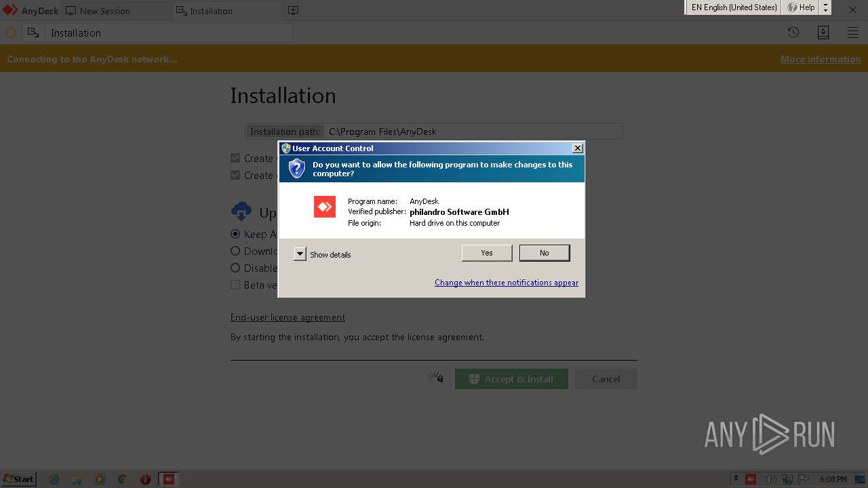The image size is (868, 488).
Task: Open a new tab with the plus monitor icon
Action: coord(293,11)
